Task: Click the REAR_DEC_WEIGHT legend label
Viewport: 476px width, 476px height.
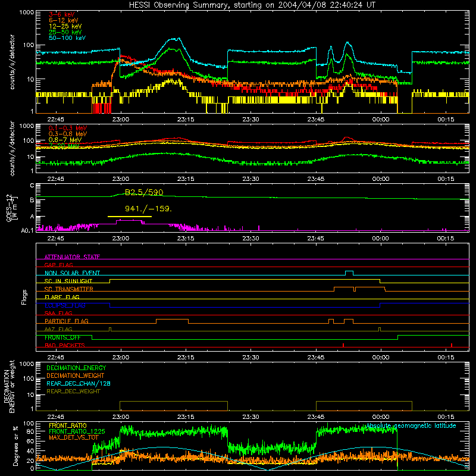Action: [x=73, y=392]
